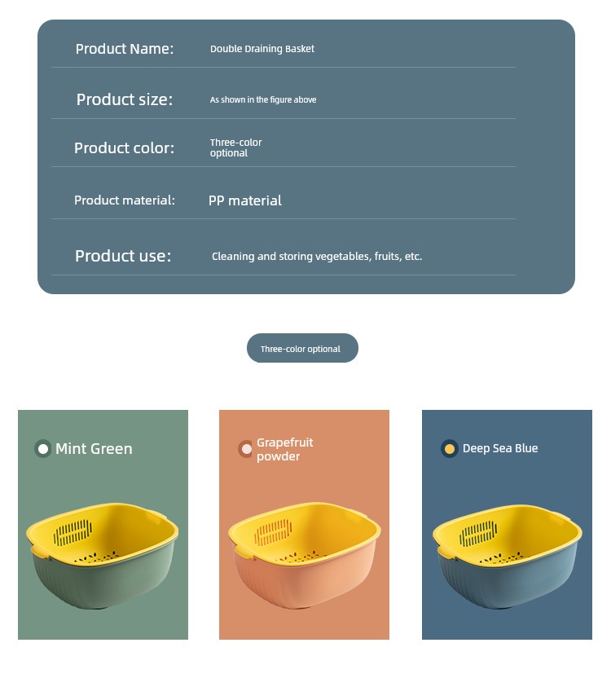Click the Deep Sea Blue label text
This screenshot has height=700, width=611.
(x=500, y=448)
